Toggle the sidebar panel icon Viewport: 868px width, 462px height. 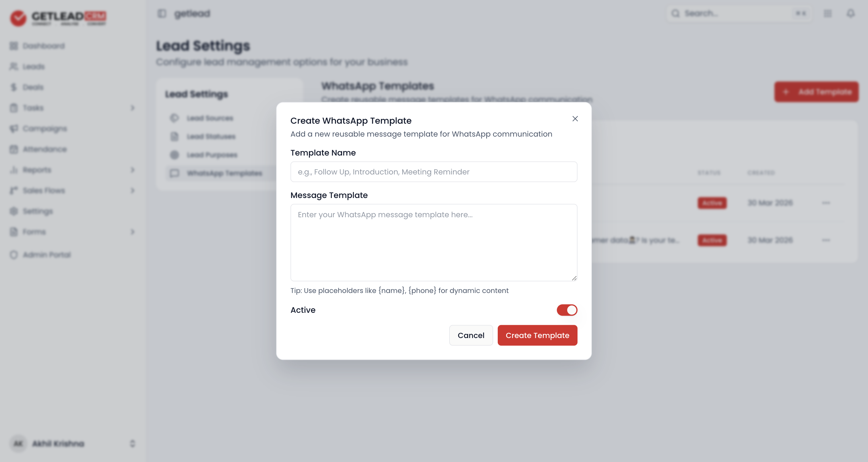click(162, 13)
